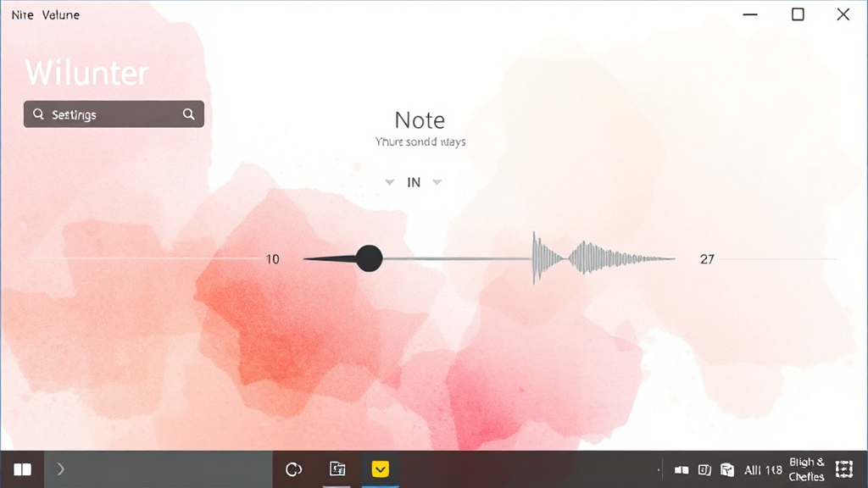Click the clipboard tray icon
868x488 pixels.
pyautogui.click(x=727, y=469)
